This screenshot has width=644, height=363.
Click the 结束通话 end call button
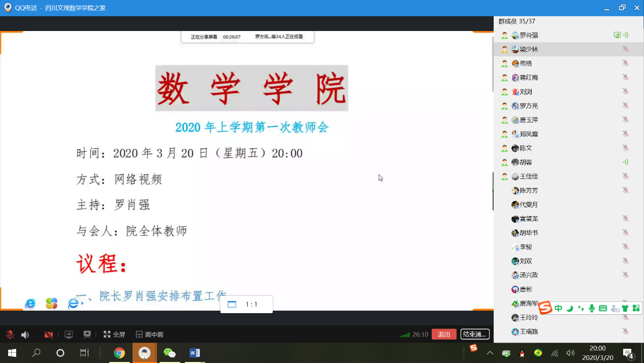pos(475,334)
